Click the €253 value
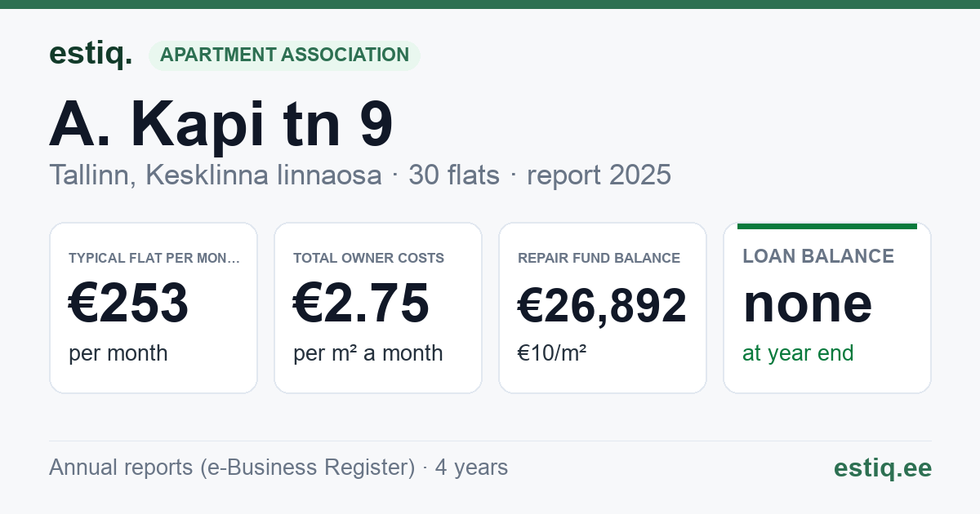980x514 pixels. 129,304
